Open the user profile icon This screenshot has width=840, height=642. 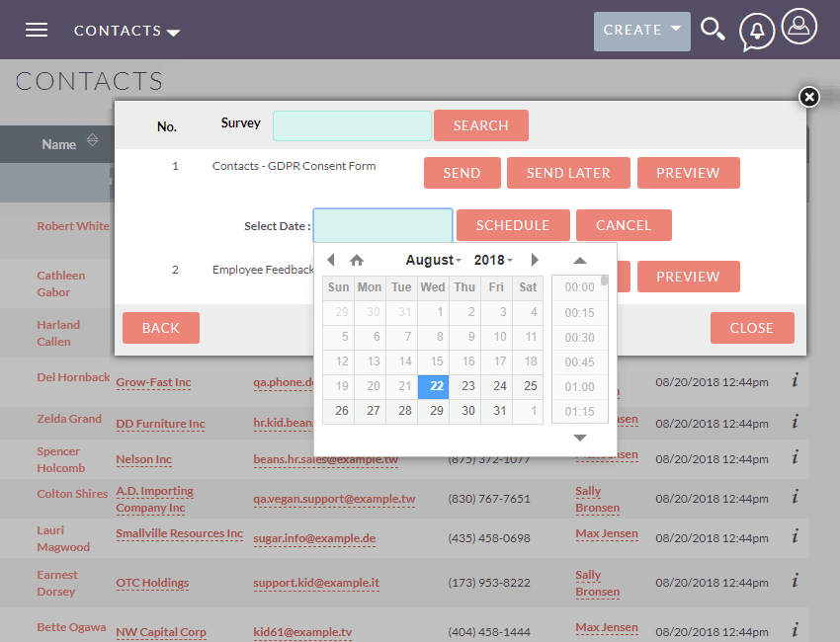[x=798, y=26]
